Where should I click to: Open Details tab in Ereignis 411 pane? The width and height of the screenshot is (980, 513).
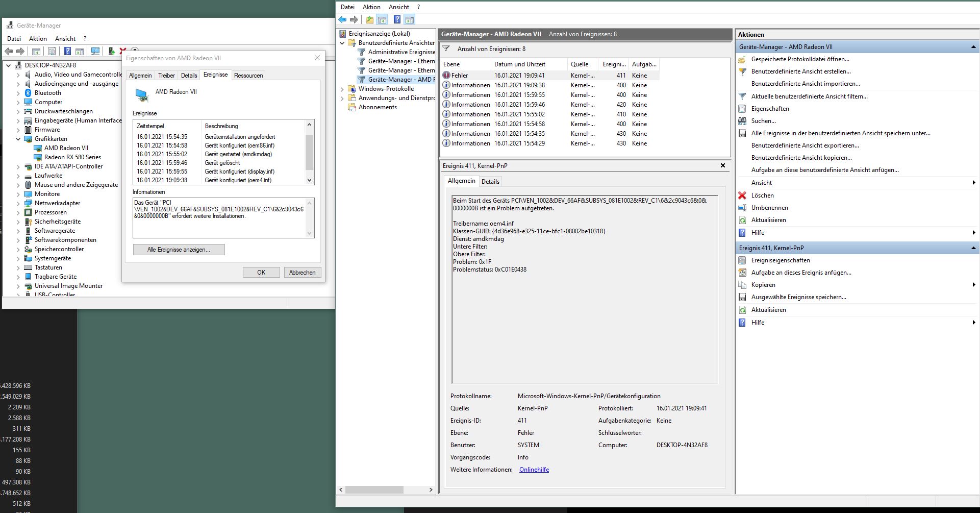(x=490, y=182)
